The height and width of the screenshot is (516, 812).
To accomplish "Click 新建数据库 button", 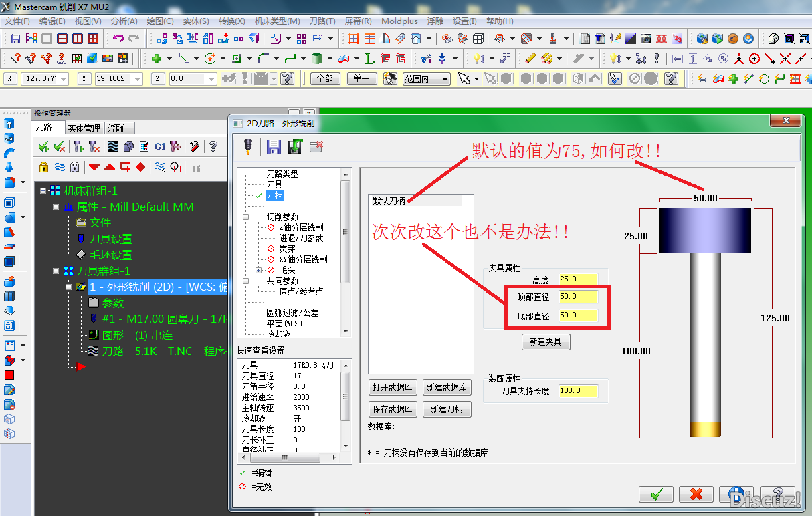I will (447, 387).
